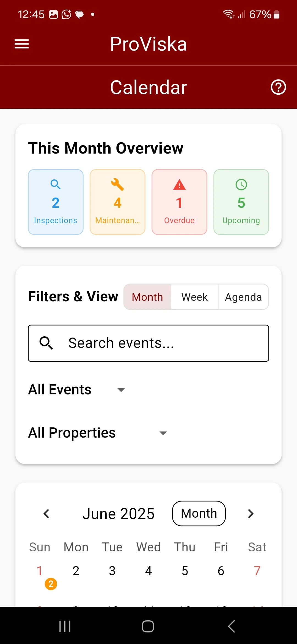Screen dimensions: 297x644
Task: Switch to the Week view segment
Action: tap(194, 297)
